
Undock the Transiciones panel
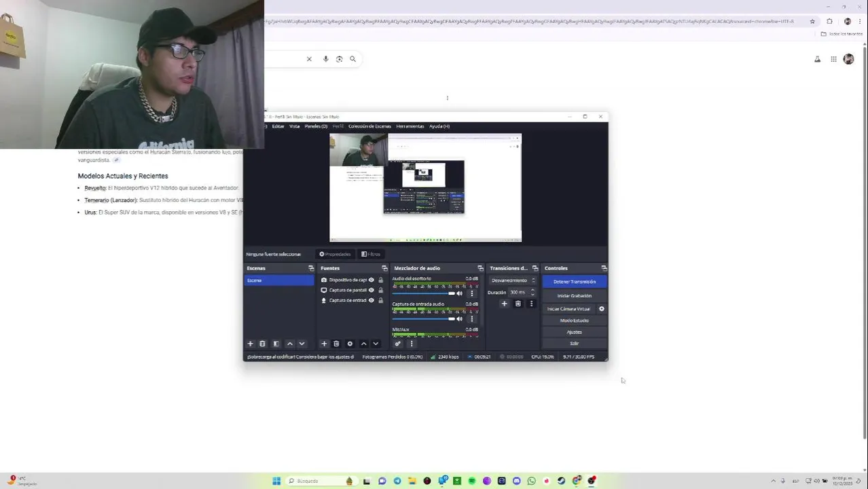coord(535,268)
